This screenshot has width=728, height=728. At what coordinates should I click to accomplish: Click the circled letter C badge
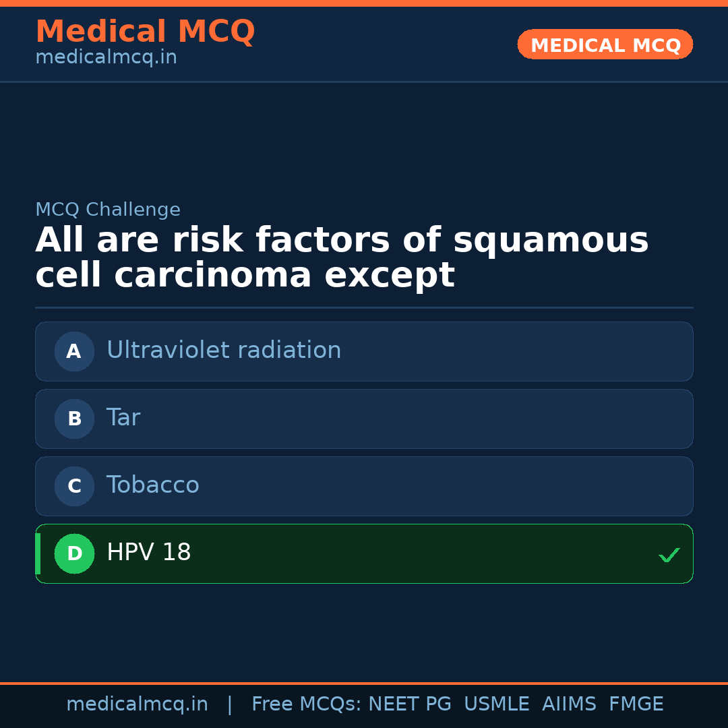[74, 486]
